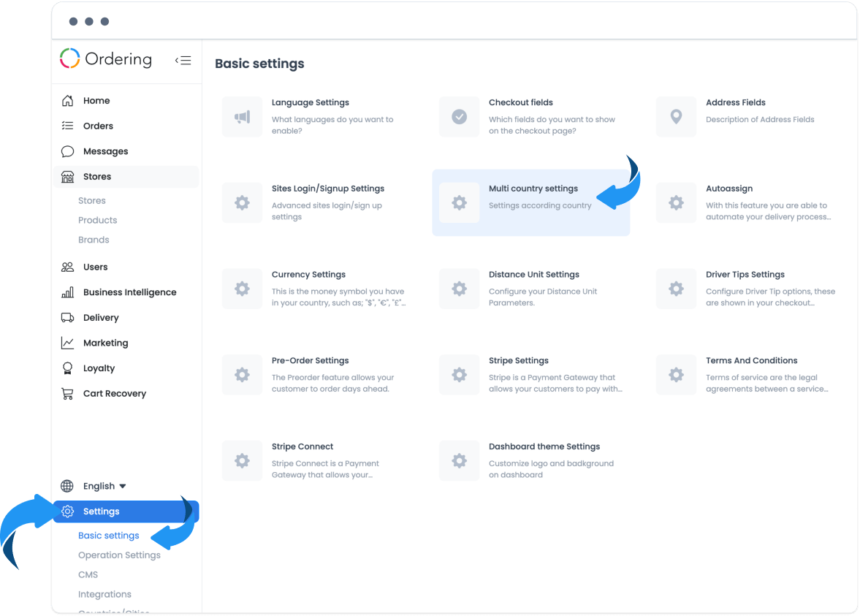860x616 pixels.
Task: Click the Ordering logo
Action: [x=106, y=58]
